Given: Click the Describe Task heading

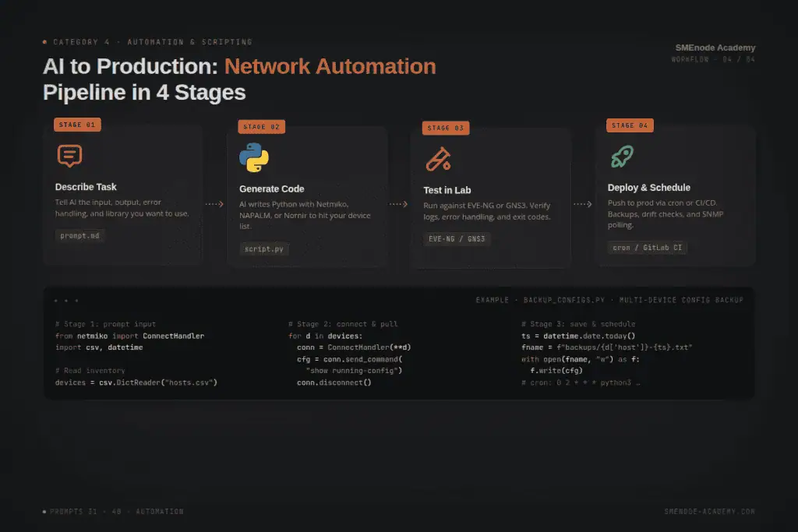Looking at the screenshot, I should [x=86, y=187].
